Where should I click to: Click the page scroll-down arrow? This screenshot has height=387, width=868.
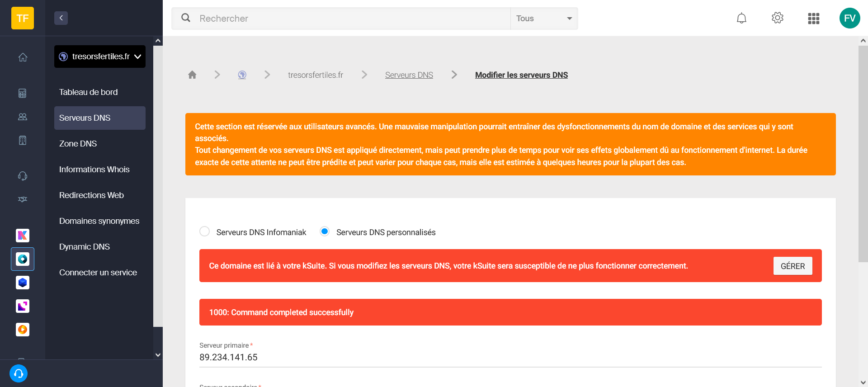point(863,382)
